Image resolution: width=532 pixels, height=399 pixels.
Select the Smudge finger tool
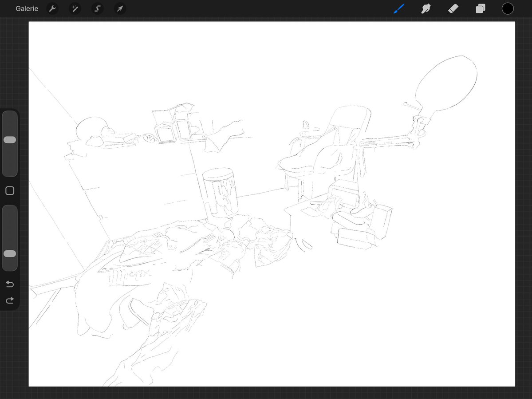(x=426, y=8)
